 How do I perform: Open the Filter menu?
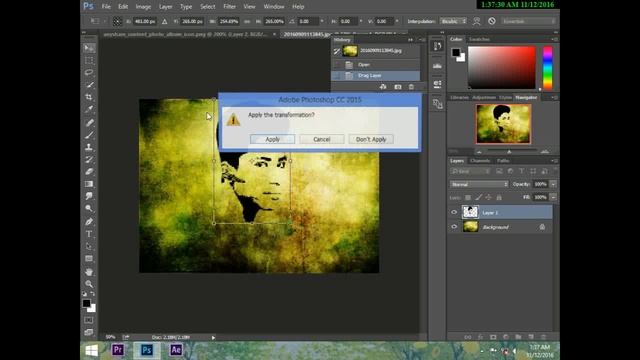pyautogui.click(x=229, y=7)
